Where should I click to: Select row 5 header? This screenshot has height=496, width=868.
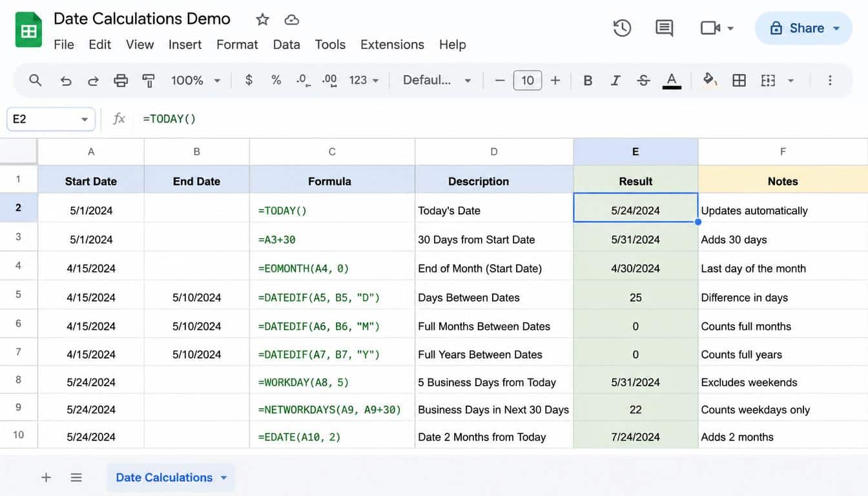coord(18,294)
